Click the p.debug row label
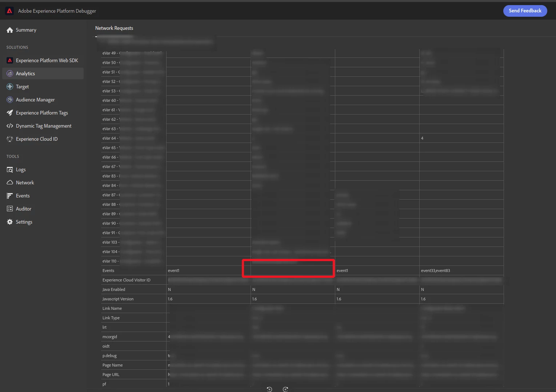556x392 pixels. click(110, 356)
